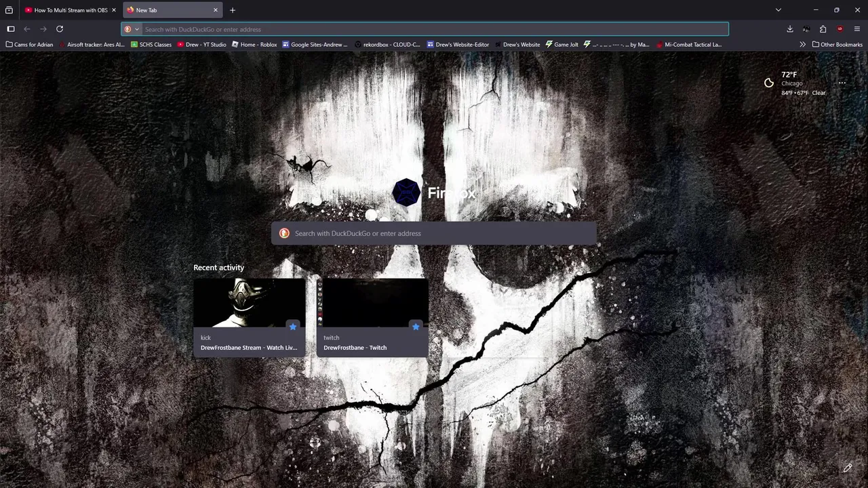Open customize new tab pencil icon
This screenshot has height=488, width=868.
pyautogui.click(x=848, y=468)
